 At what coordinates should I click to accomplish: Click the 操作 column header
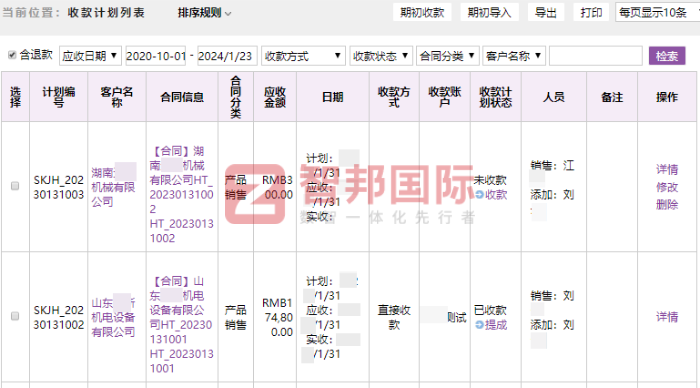(x=667, y=97)
